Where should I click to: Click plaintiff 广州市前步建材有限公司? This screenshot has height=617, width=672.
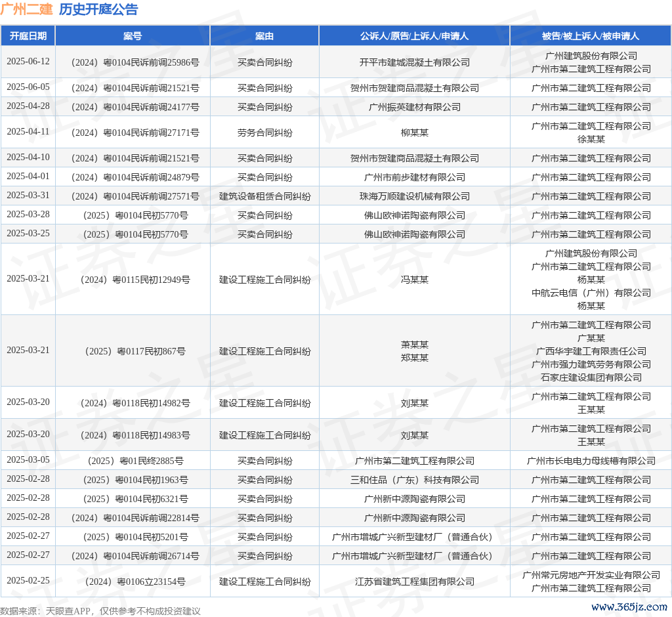point(415,177)
